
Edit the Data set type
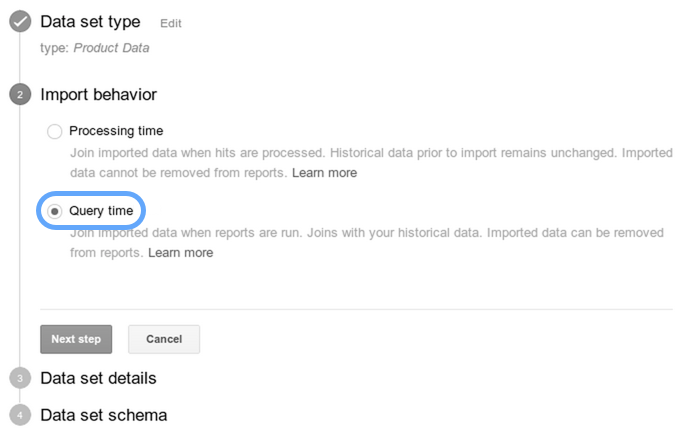click(171, 23)
